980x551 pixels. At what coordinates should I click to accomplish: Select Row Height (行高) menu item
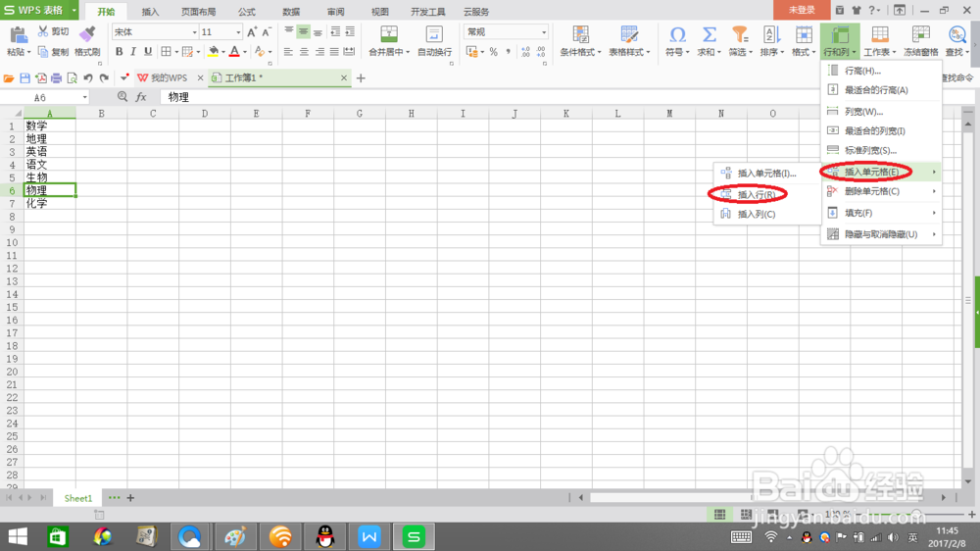click(x=881, y=71)
